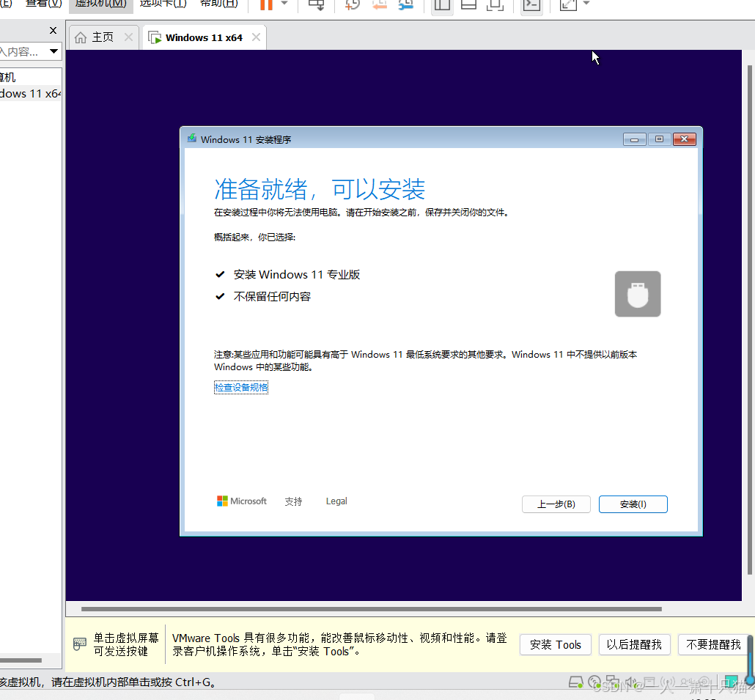755x700 pixels.
Task: Close the Windows 11 安装程序 window
Action: pos(684,139)
